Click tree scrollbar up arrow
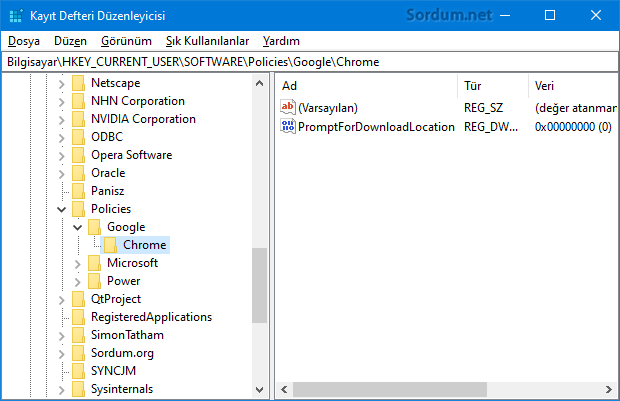This screenshot has width=620, height=401. (259, 83)
